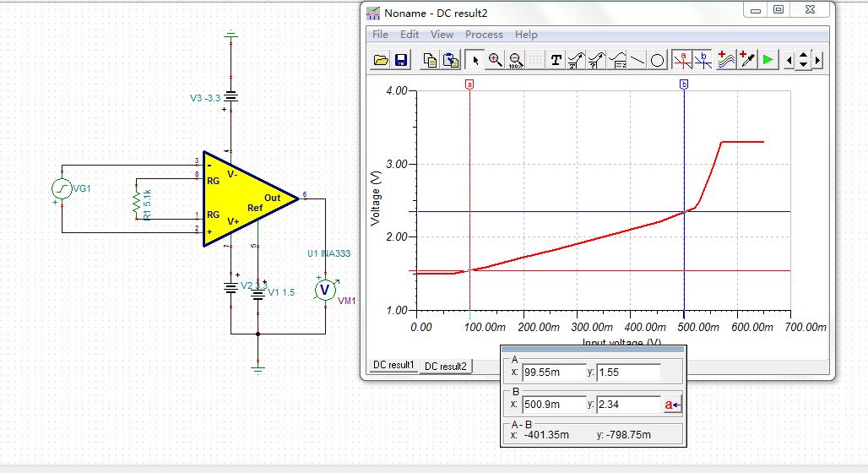
Task: Open the Edit menu
Action: coord(410,35)
